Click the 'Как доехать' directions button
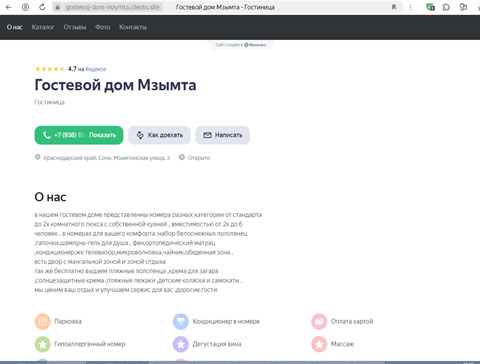Image resolution: width=480 pixels, height=364 pixels. point(159,135)
